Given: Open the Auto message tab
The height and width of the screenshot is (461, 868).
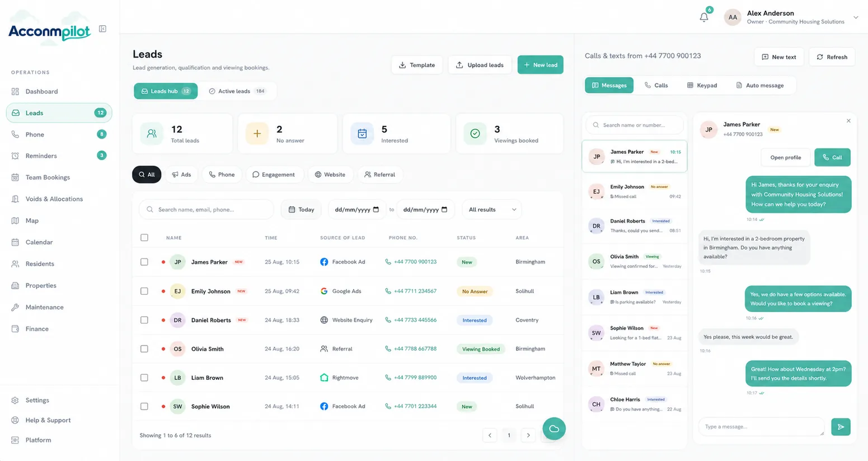Looking at the screenshot, I should point(759,85).
